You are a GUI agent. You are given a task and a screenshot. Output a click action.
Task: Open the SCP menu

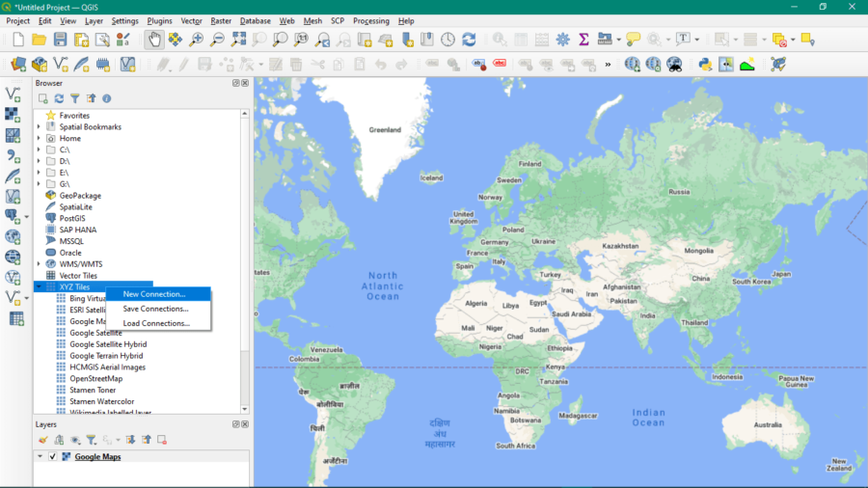pyautogui.click(x=338, y=21)
